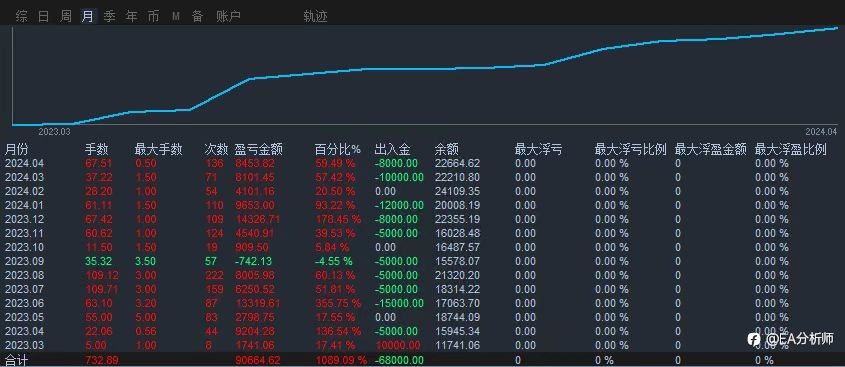Open the 账户 account tab
This screenshot has height=367, width=845.
228,17
